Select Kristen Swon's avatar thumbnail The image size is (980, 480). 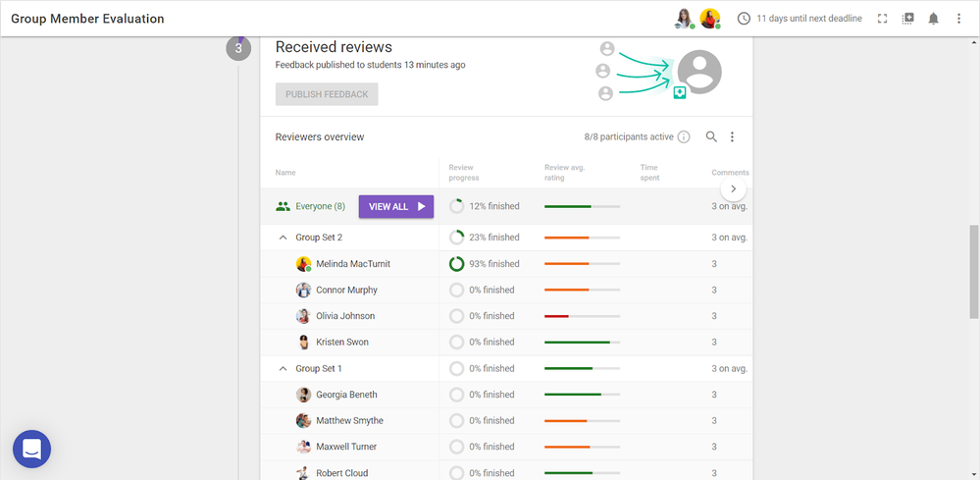(x=304, y=343)
